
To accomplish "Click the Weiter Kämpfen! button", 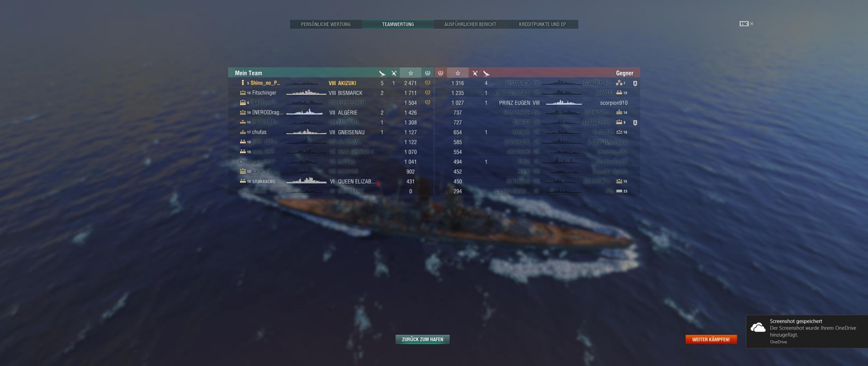I will [711, 339].
